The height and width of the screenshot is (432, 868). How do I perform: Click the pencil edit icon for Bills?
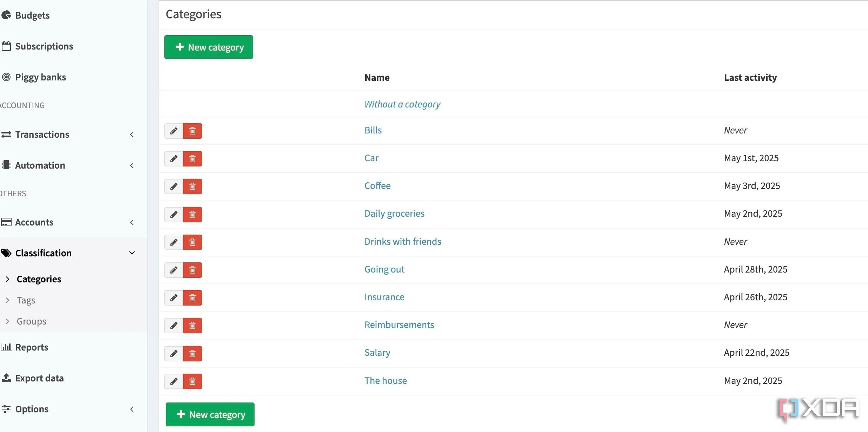click(173, 131)
